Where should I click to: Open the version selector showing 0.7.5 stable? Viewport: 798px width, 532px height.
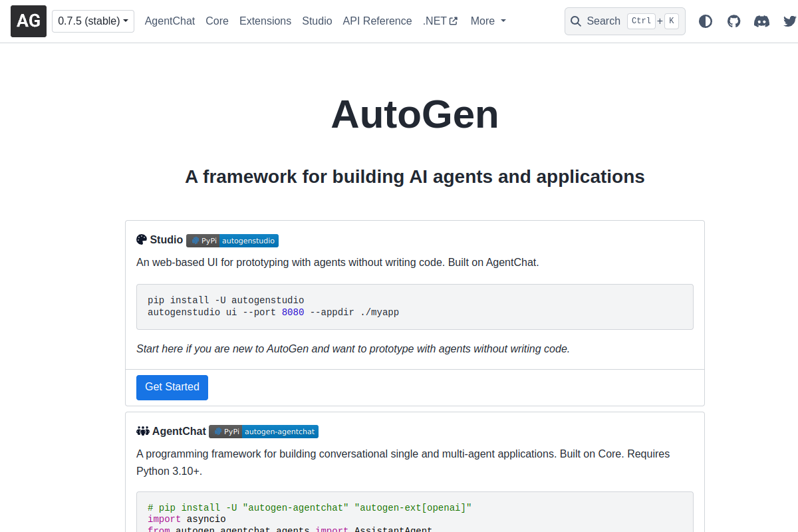pos(92,21)
